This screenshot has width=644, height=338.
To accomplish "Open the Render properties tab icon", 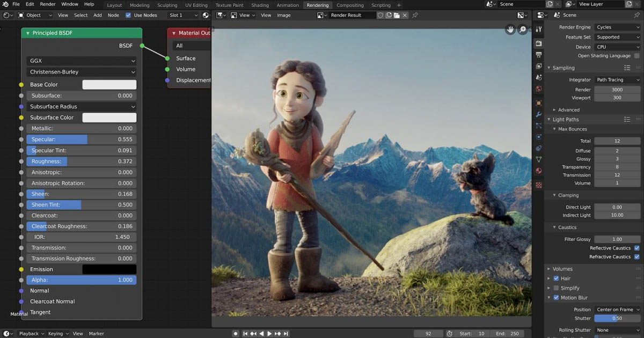I will point(539,43).
